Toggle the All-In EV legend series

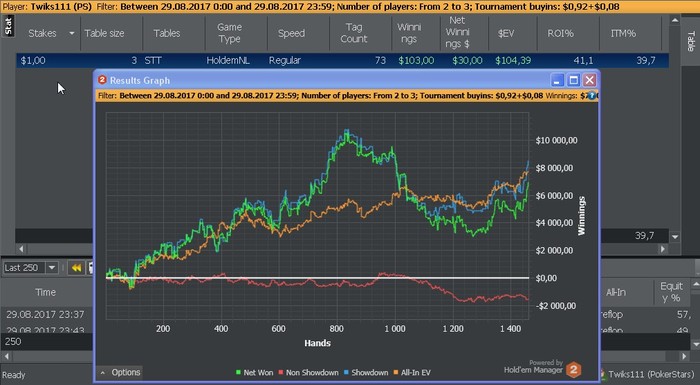click(x=412, y=372)
